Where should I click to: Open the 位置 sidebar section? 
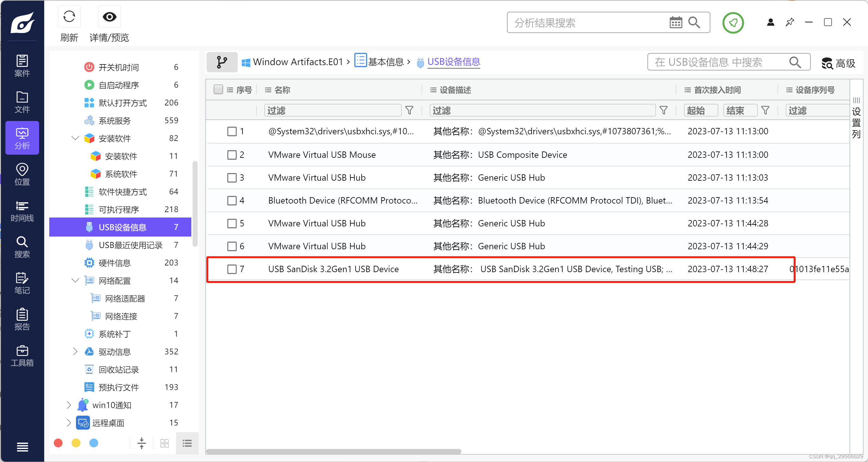click(x=22, y=174)
